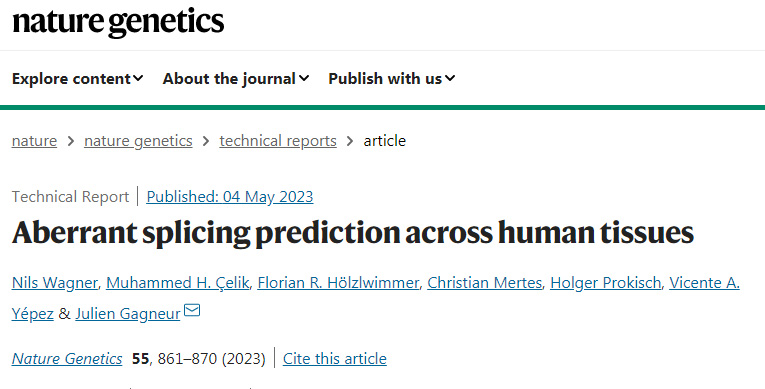Click the Published: 04 May 2023 link
Viewport: 765px width, 389px height.
(230, 197)
